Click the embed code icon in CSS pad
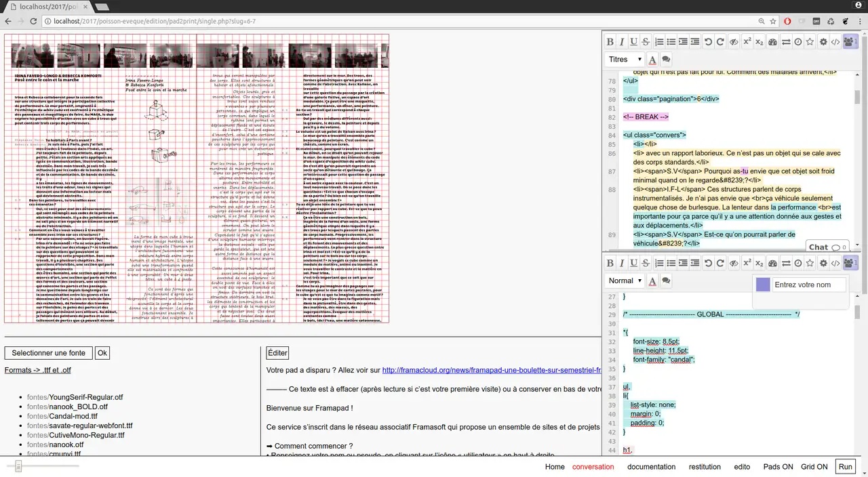 click(835, 263)
